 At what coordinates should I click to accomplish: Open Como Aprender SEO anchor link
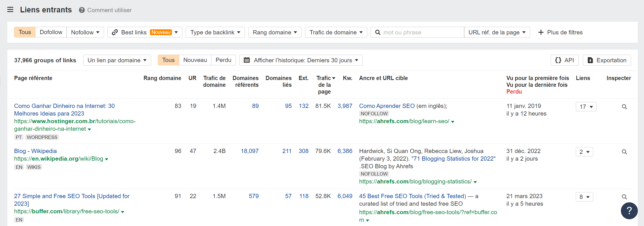387,106
